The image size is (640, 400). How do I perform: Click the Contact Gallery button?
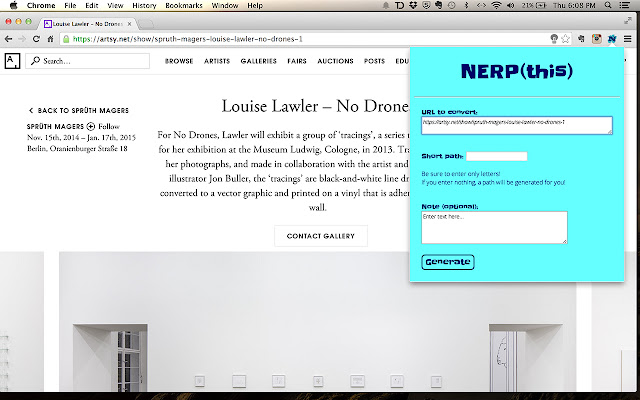point(321,236)
